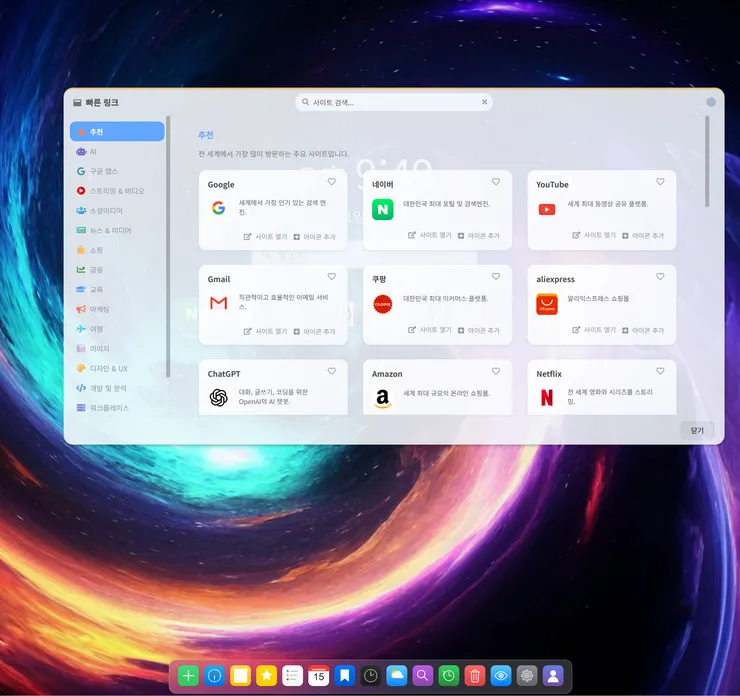Click the 닫기 button
This screenshot has width=740, height=696.
tap(697, 430)
